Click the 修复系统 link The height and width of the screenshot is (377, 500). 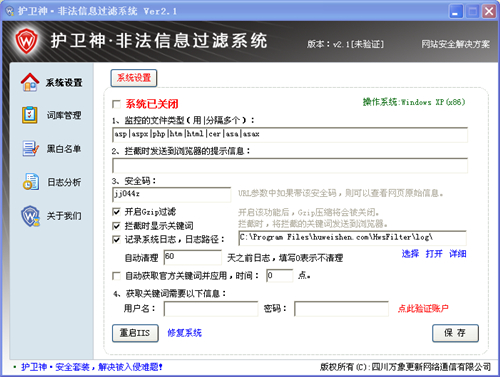[x=185, y=333]
